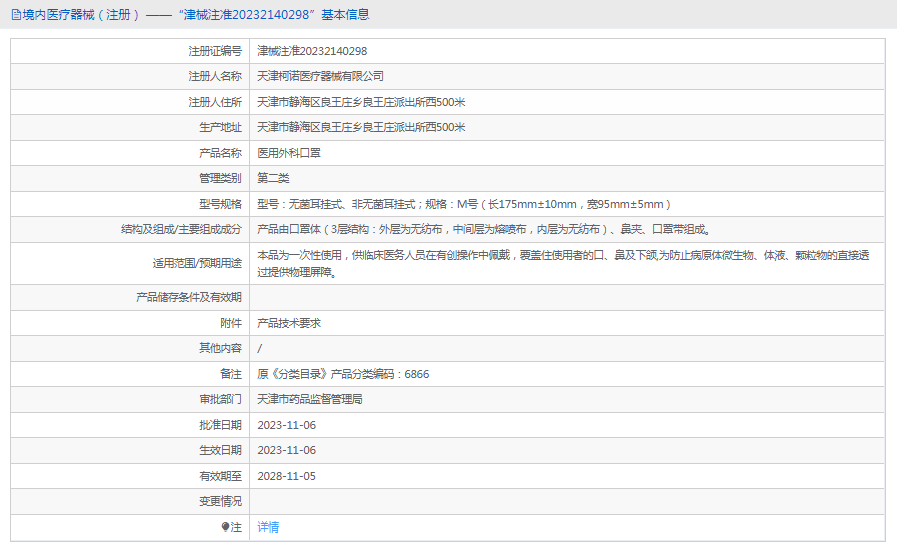Select approval department 天津市药品监督管理局
Viewport: 897px width, 545px height.
click(x=309, y=399)
